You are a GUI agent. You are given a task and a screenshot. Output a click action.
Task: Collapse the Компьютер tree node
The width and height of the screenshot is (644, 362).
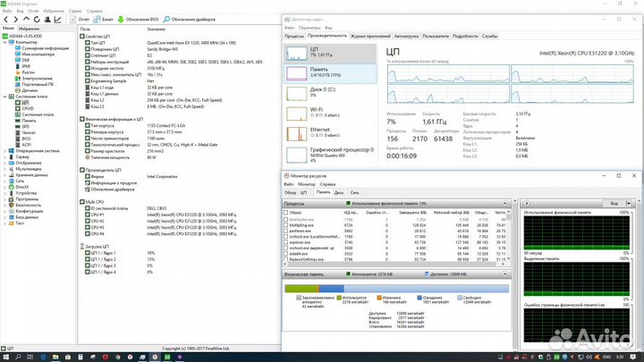click(x=5, y=42)
